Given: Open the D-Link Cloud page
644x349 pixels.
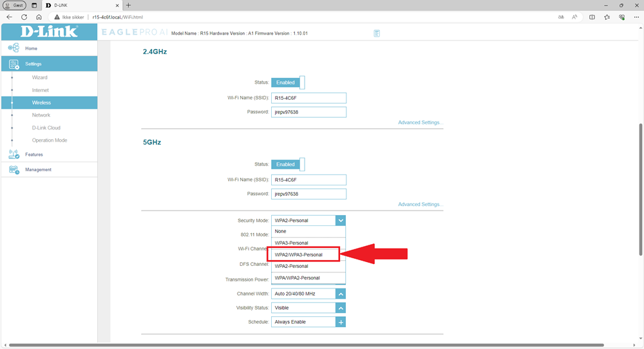Looking at the screenshot, I should 46,128.
